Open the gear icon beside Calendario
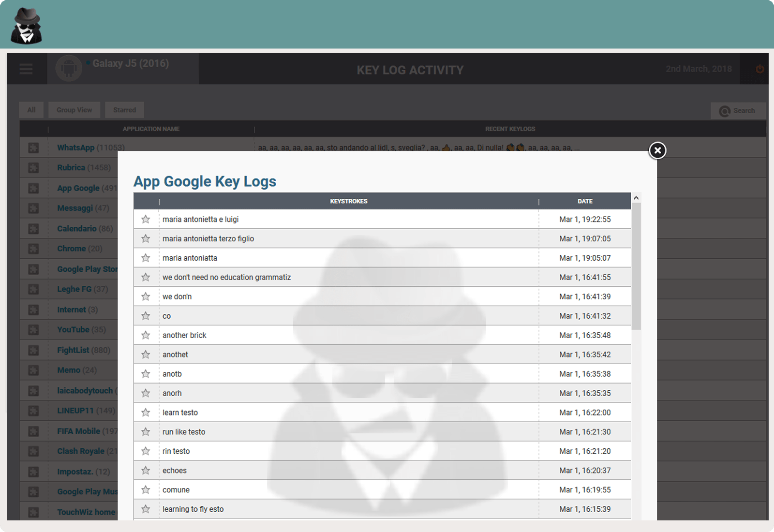Screen dimensions: 774x532 [x=33, y=228]
